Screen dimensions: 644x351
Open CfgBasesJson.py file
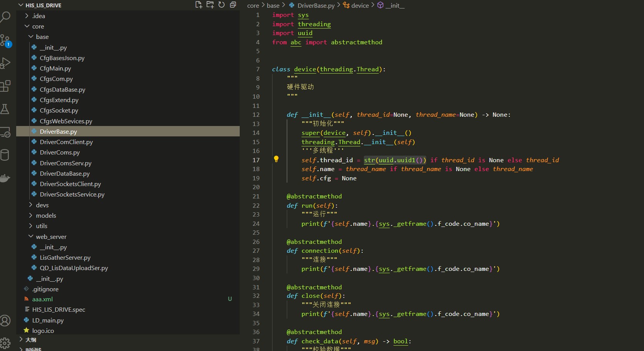(62, 58)
